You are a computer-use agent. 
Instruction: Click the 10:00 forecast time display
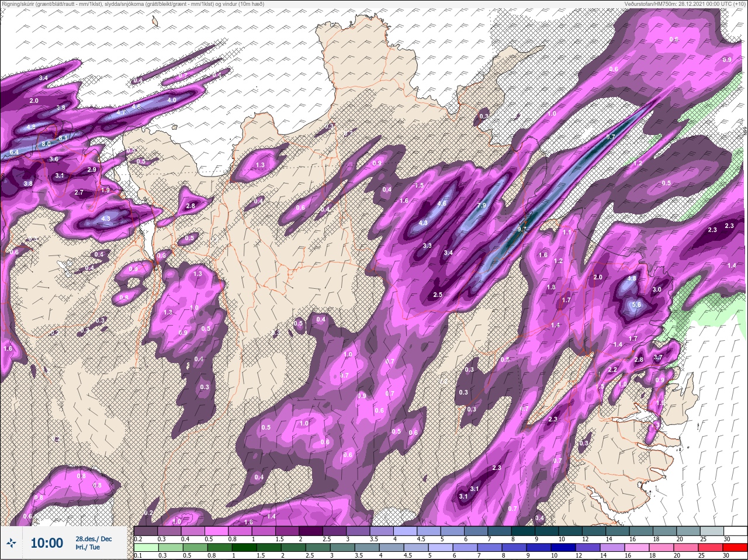pyautogui.click(x=47, y=543)
